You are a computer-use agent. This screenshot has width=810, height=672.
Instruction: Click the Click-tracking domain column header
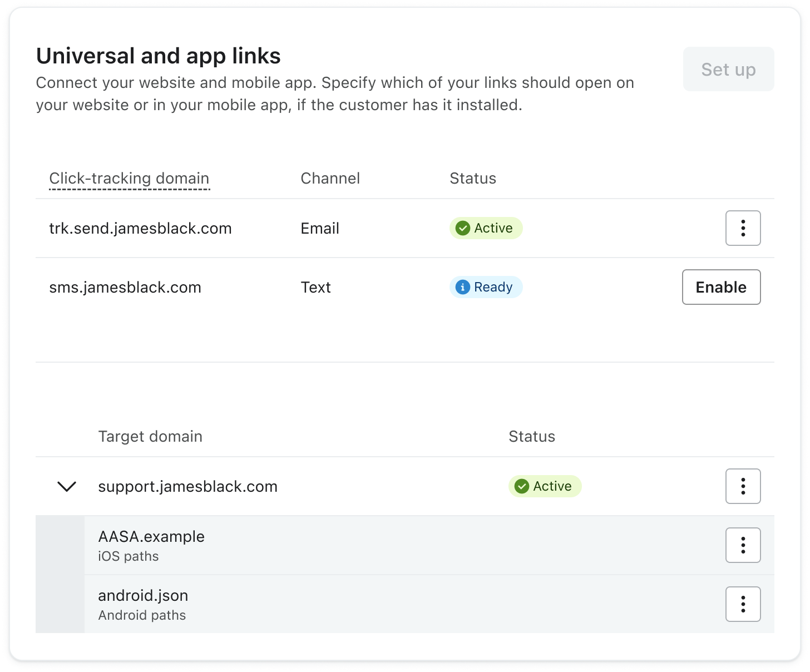coord(129,179)
